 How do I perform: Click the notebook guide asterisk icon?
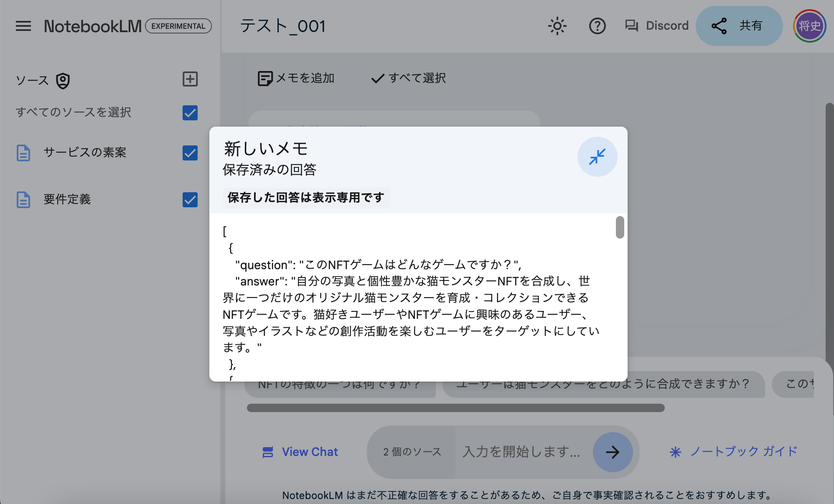click(676, 452)
